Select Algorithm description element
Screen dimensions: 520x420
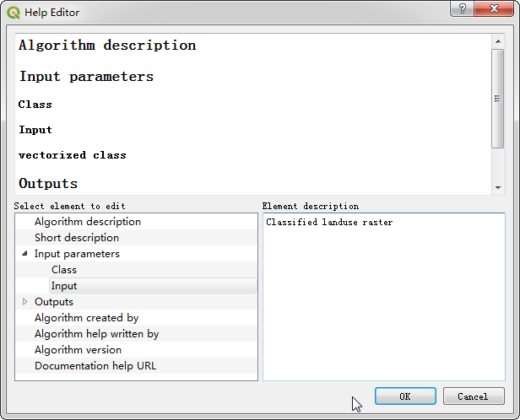tap(88, 222)
